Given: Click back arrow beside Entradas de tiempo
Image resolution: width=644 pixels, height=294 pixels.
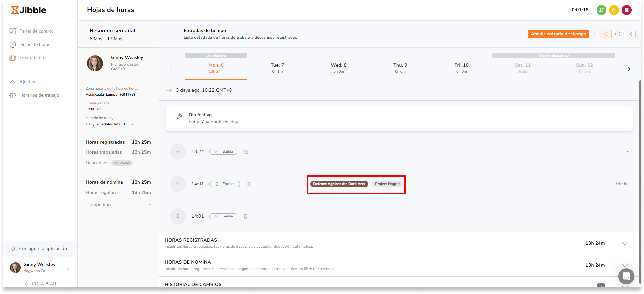Looking at the screenshot, I should (173, 34).
